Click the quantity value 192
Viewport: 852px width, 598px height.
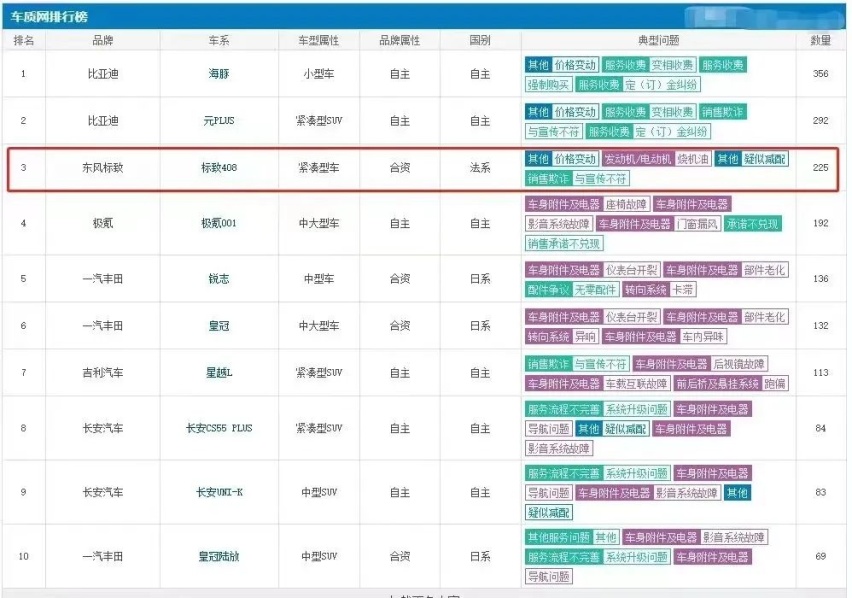[820, 223]
